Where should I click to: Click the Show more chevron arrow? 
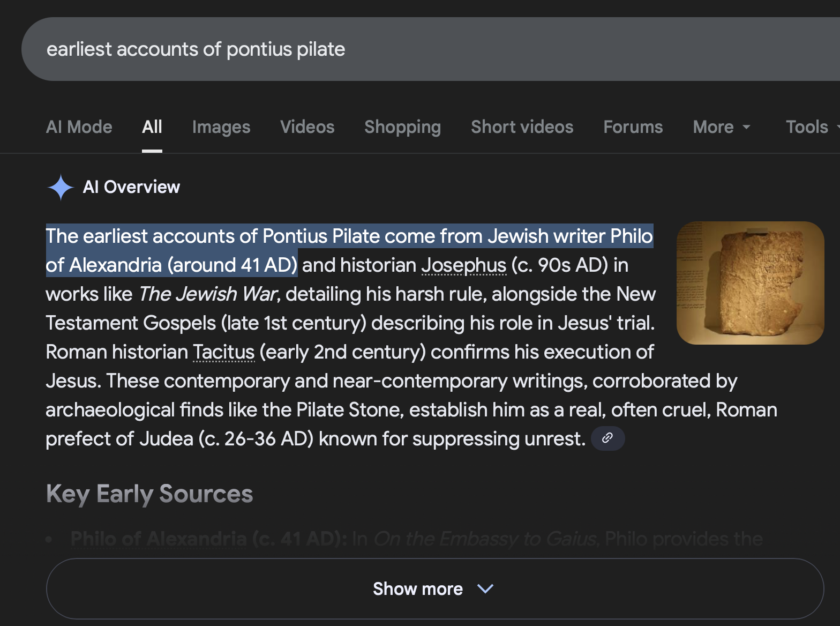click(485, 589)
